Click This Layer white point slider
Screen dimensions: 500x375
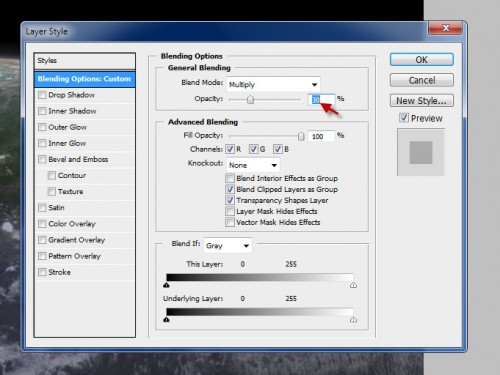353,285
